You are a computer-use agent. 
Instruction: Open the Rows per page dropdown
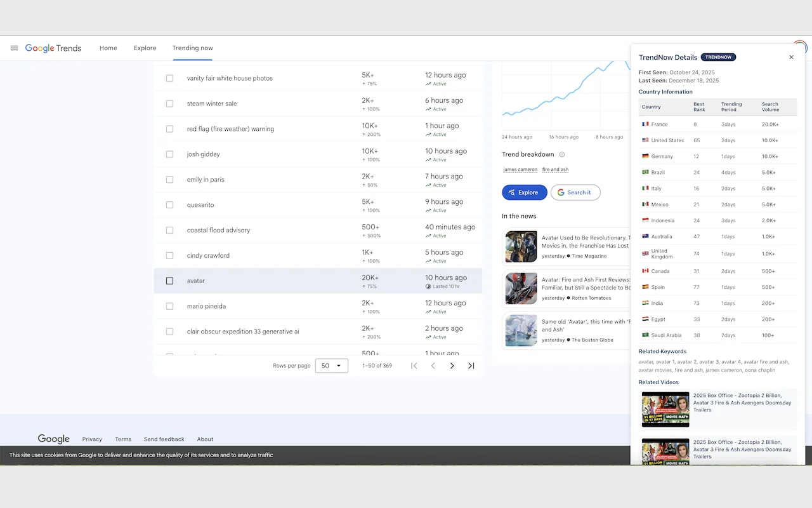click(331, 366)
